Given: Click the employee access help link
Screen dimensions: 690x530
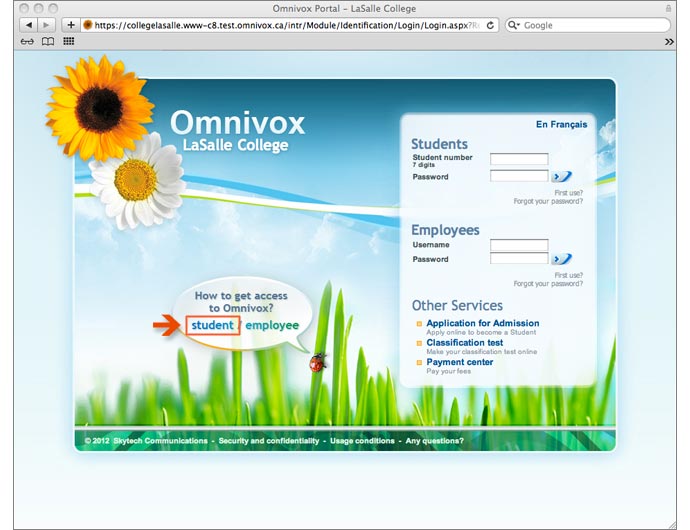Looking at the screenshot, I should click(272, 325).
